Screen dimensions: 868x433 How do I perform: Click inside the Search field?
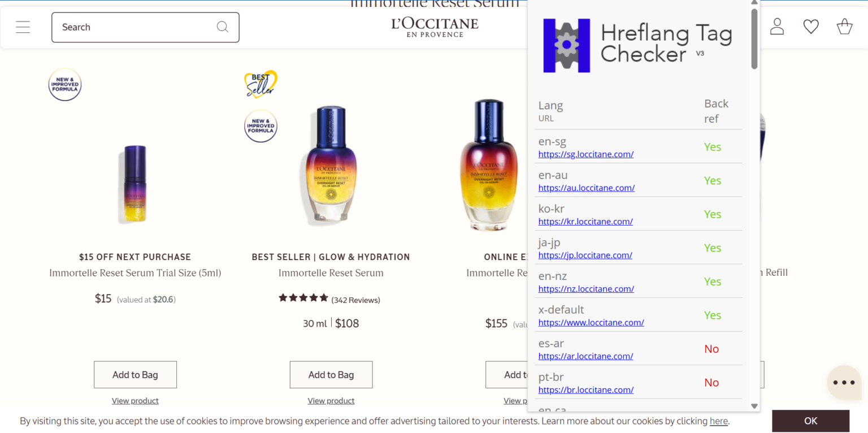(145, 27)
